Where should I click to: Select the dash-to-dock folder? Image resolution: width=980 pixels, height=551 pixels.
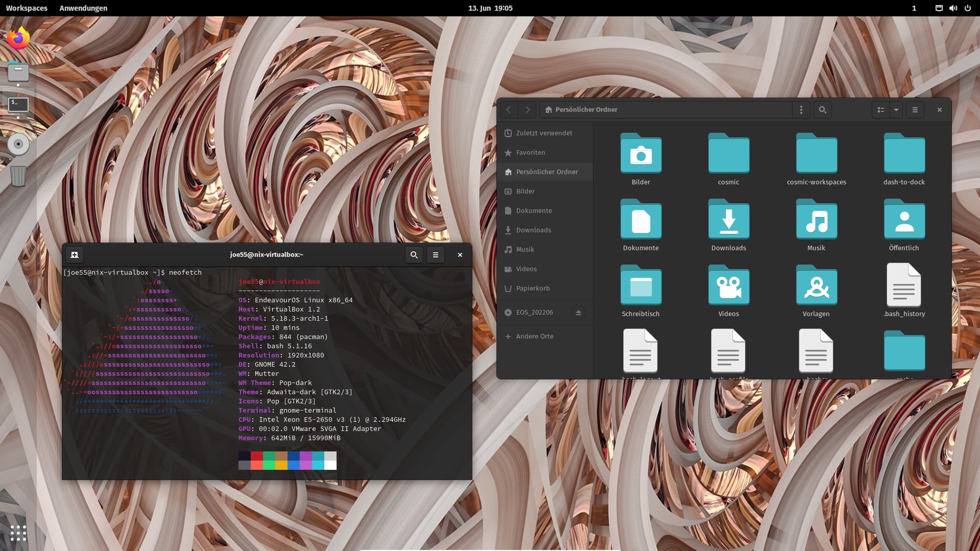pyautogui.click(x=904, y=153)
